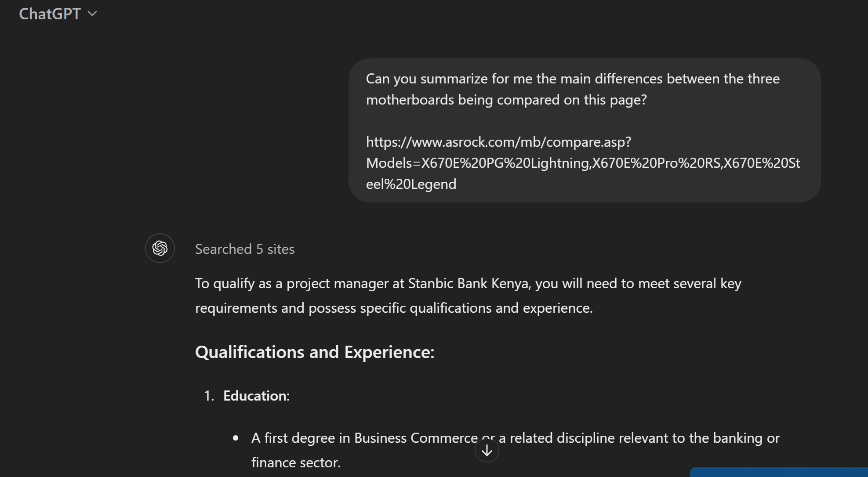Click the scroll-to-bottom arrow button

click(x=487, y=450)
